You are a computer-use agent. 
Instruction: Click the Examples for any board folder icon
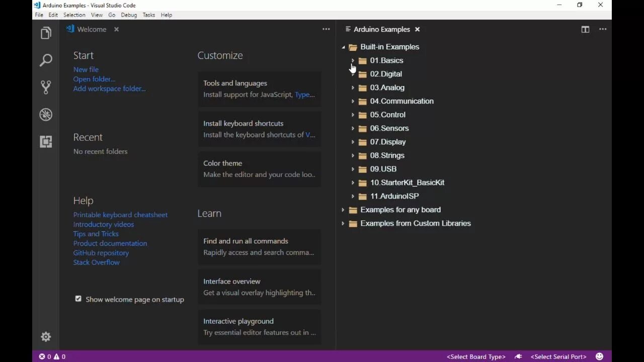tap(353, 210)
